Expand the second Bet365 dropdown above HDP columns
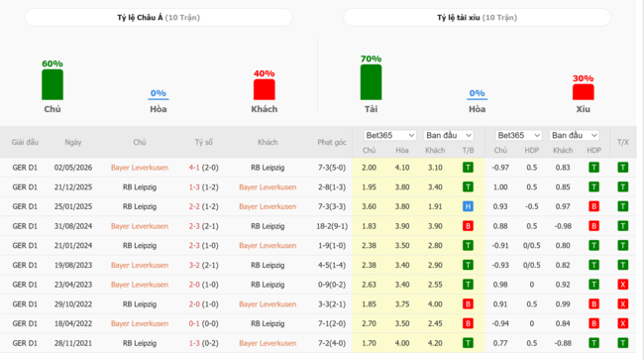The image size is (644, 360). pyautogui.click(x=518, y=135)
